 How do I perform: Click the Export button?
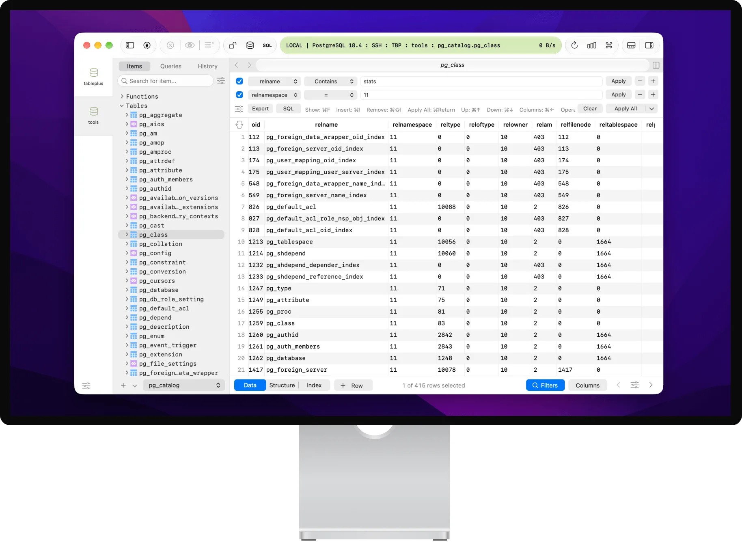pyautogui.click(x=260, y=109)
